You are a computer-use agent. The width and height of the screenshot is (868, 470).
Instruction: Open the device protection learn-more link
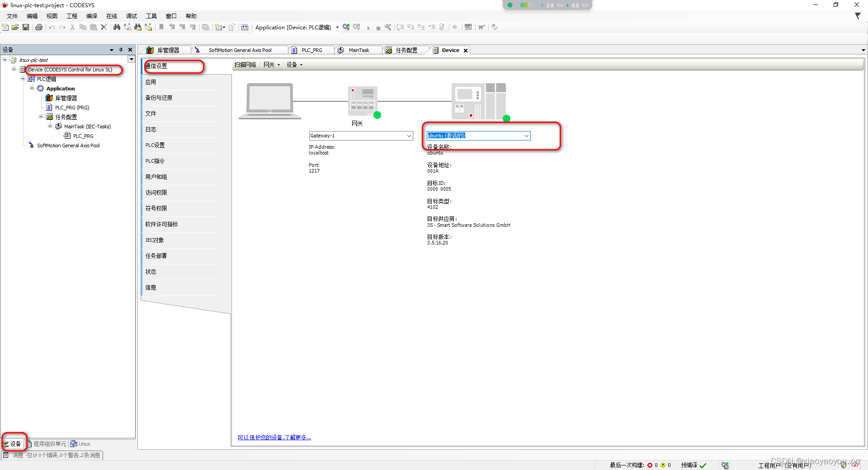click(x=274, y=437)
